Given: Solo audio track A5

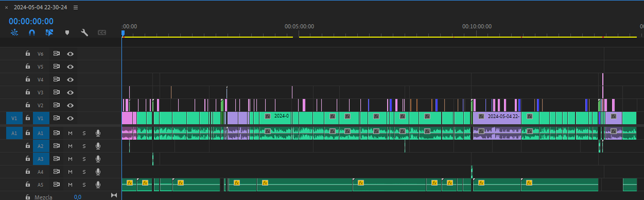Looking at the screenshot, I should point(84,184).
